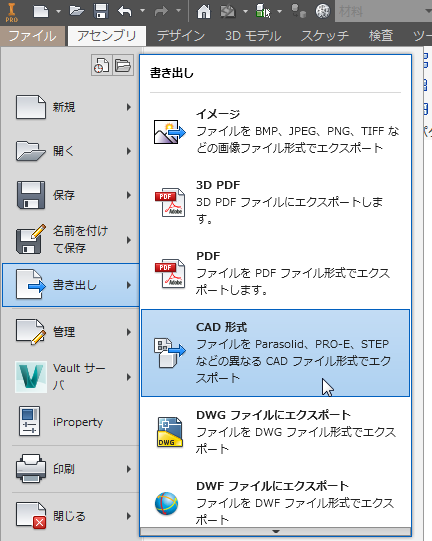432x541 pixels.
Task: Expand the 新規 submenu arrow
Action: tap(129, 107)
